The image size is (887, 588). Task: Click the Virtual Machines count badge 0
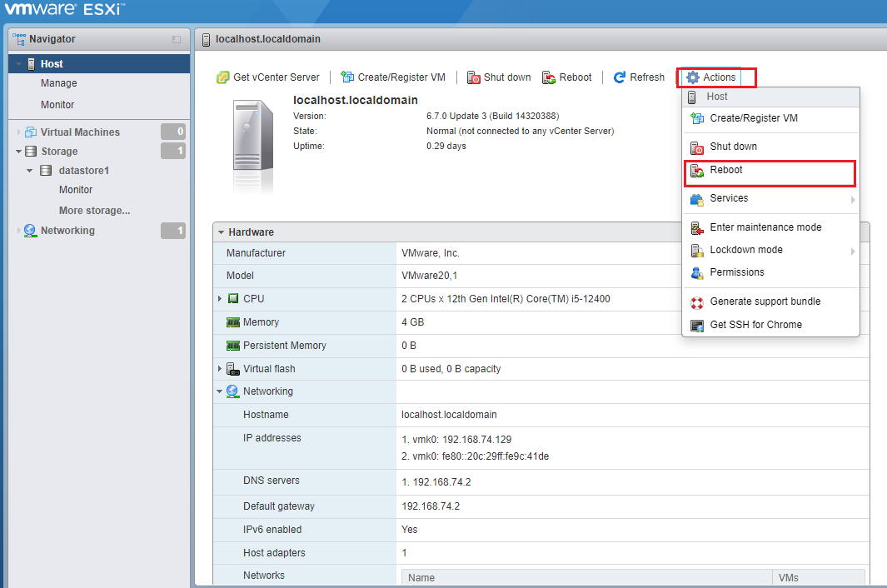pyautogui.click(x=173, y=132)
